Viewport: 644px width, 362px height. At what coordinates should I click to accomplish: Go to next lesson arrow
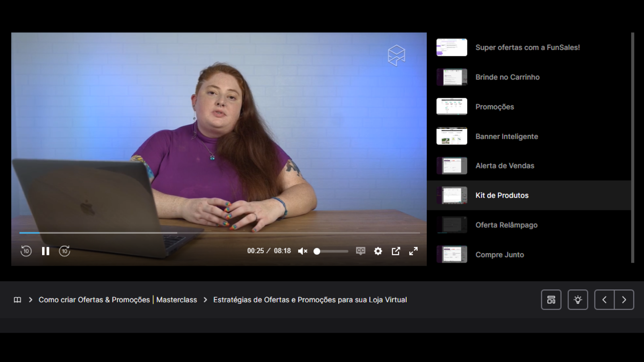coord(624,300)
